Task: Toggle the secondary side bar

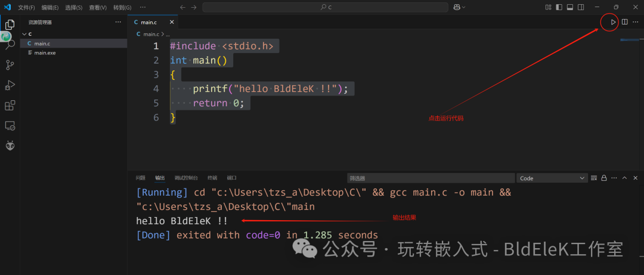Action: coord(581,7)
